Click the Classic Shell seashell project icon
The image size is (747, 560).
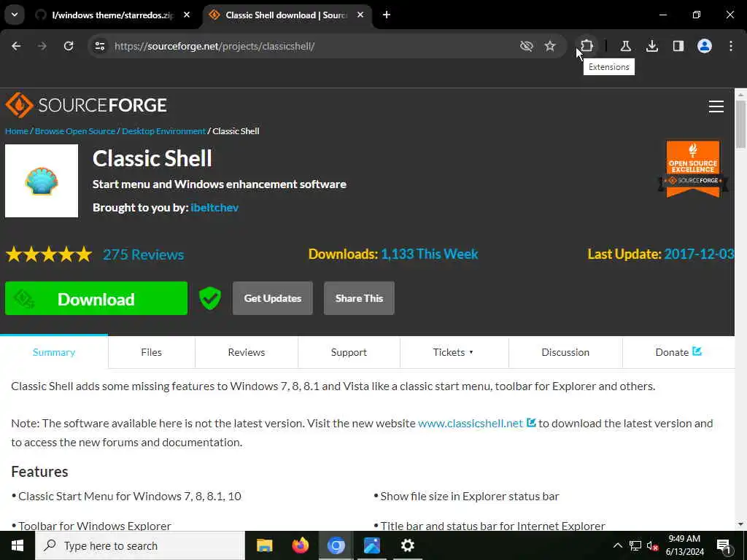point(42,181)
